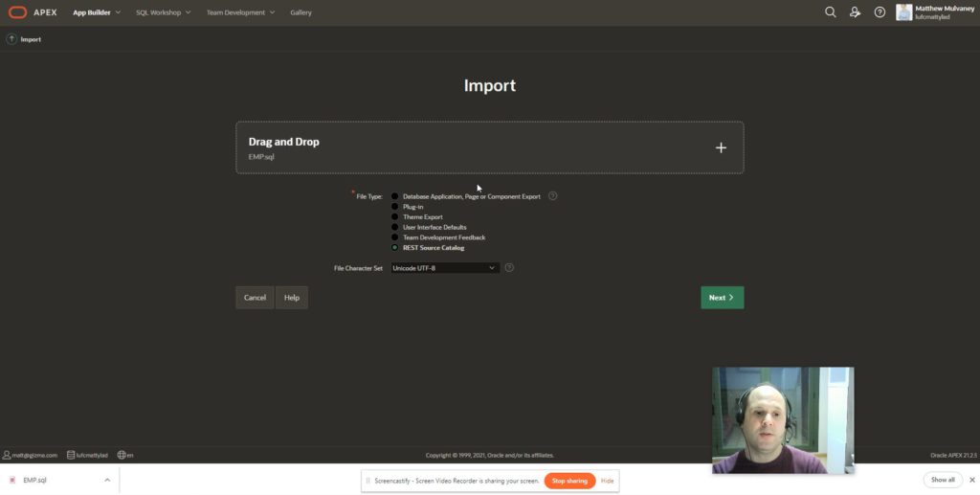Close the downloads bar
The width and height of the screenshot is (980, 495).
pos(972,480)
